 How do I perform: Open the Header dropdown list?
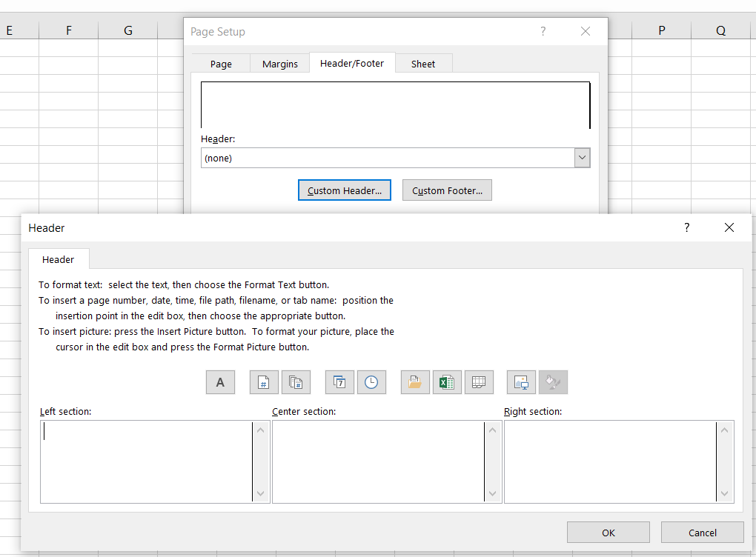pos(582,158)
